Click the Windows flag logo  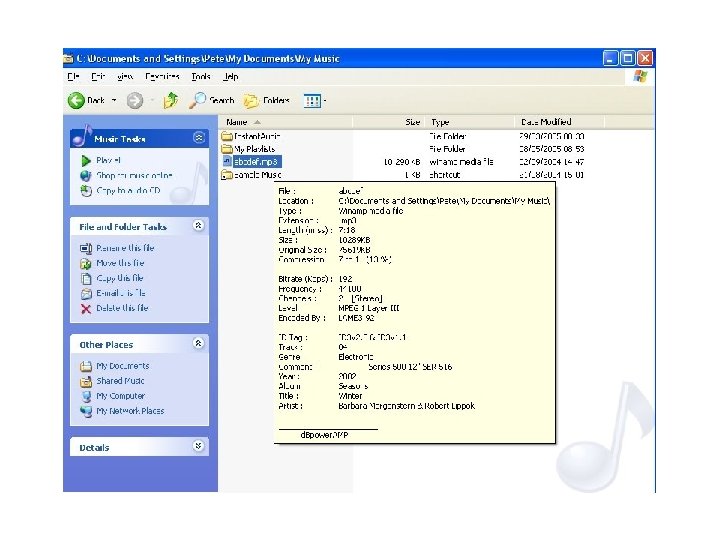coord(640,76)
